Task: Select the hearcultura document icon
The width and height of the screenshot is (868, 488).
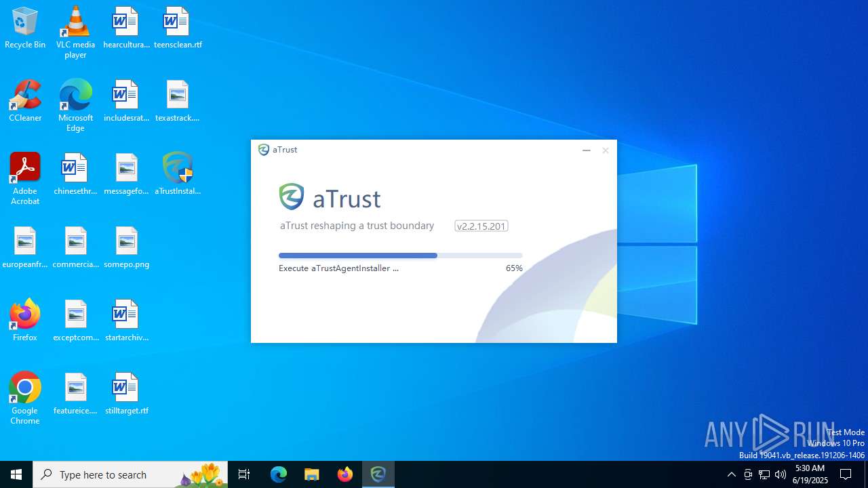Action: [x=126, y=28]
